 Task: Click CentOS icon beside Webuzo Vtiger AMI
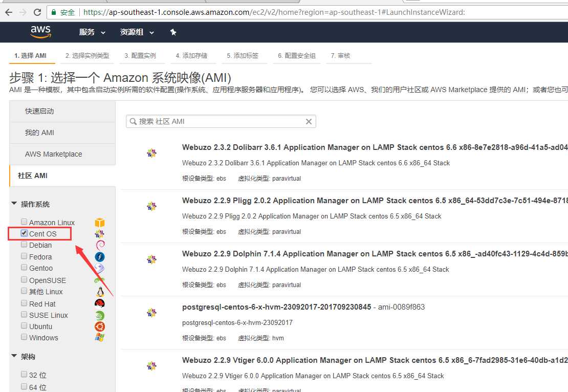coord(151,366)
